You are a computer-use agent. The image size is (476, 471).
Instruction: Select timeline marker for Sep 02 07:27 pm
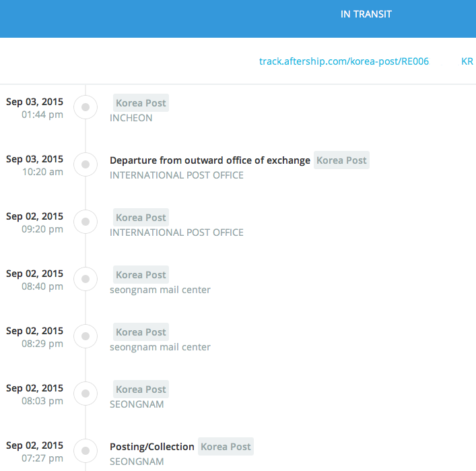(86, 451)
